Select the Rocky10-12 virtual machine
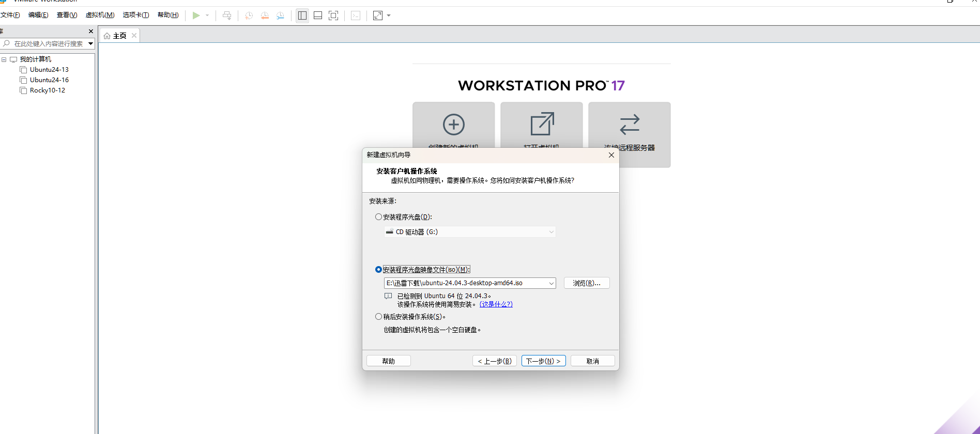Viewport: 980px width, 434px height. 48,90
